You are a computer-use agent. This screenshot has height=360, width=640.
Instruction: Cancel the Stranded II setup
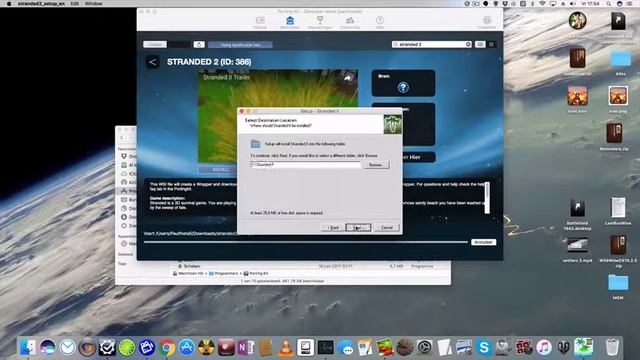pos(387,227)
